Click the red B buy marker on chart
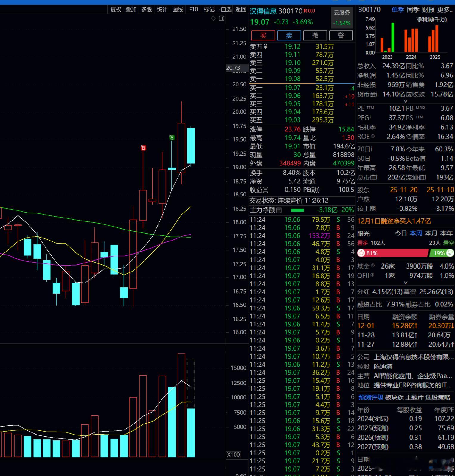 (x=143, y=148)
